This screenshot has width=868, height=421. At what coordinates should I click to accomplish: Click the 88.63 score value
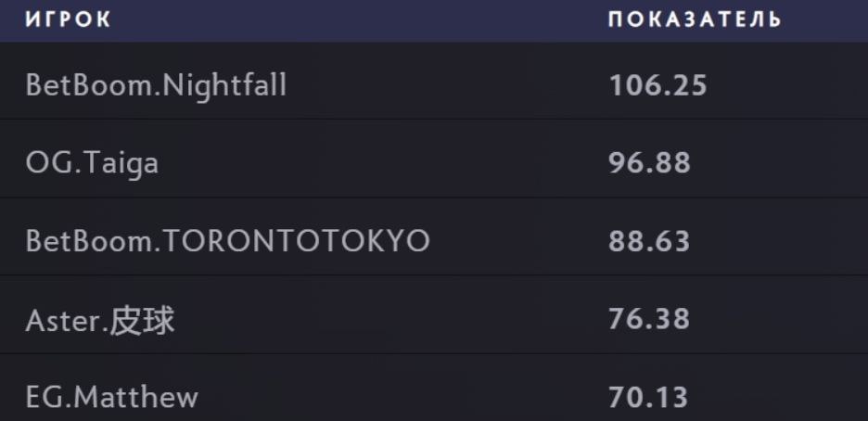[649, 241]
